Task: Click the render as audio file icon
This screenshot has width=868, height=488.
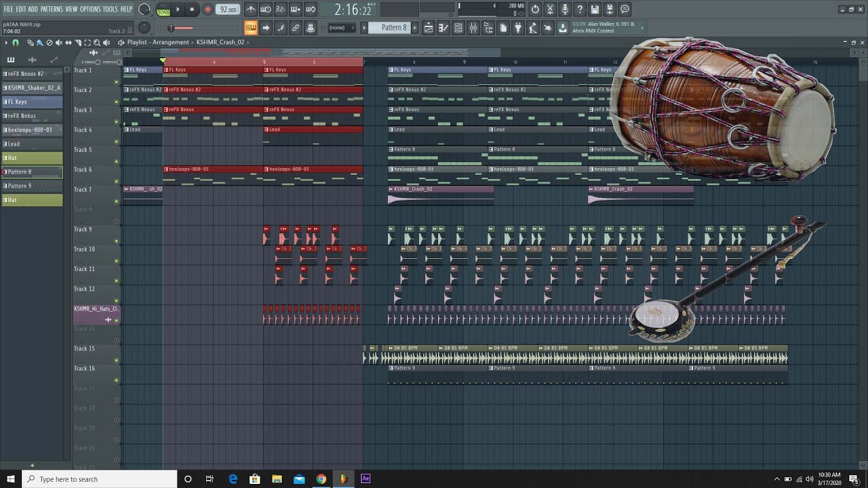Action: point(610,9)
